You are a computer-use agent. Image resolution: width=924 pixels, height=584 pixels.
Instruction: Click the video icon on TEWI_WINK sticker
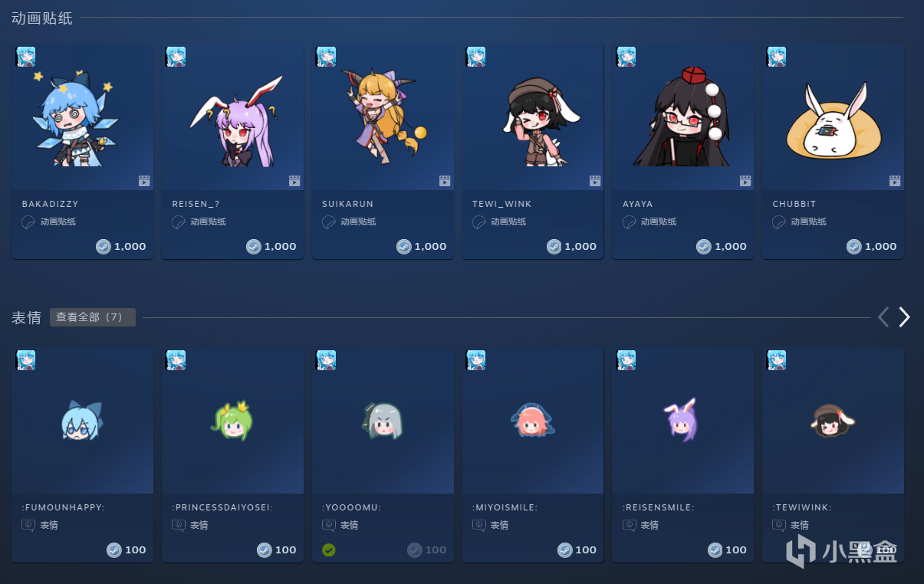pyautogui.click(x=594, y=181)
